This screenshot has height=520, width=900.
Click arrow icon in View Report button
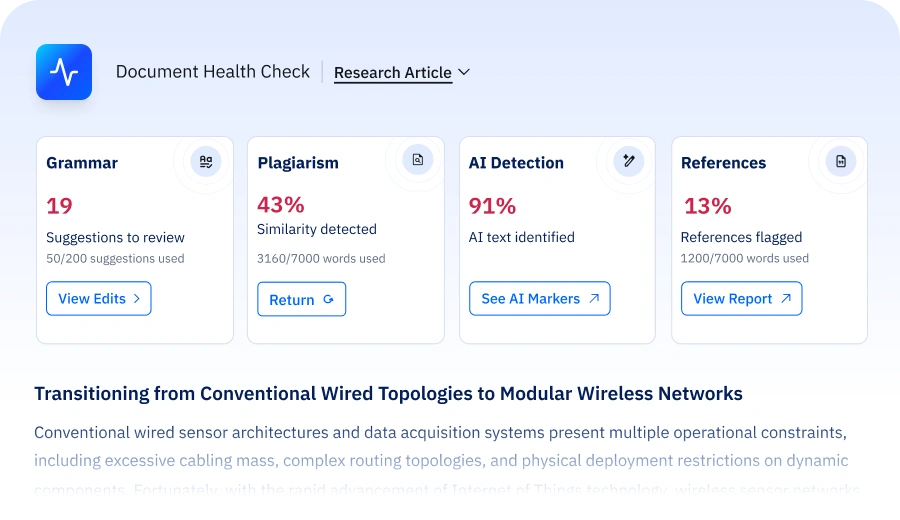click(786, 298)
